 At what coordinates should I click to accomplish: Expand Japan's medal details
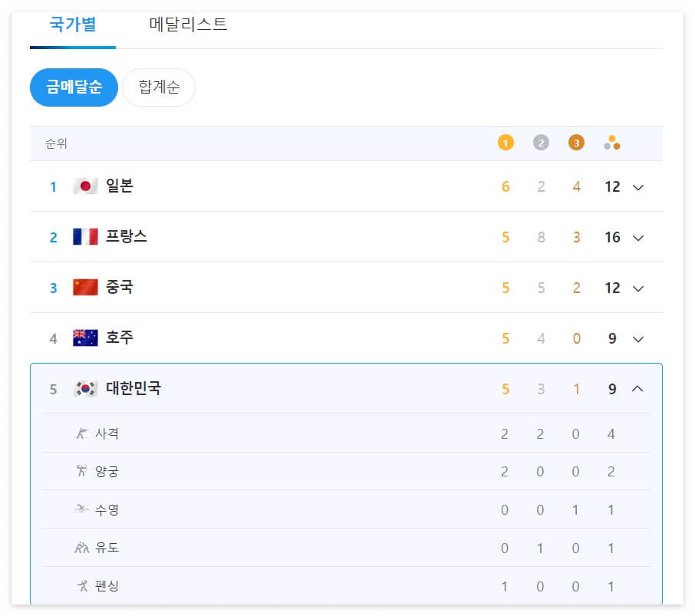click(x=637, y=186)
